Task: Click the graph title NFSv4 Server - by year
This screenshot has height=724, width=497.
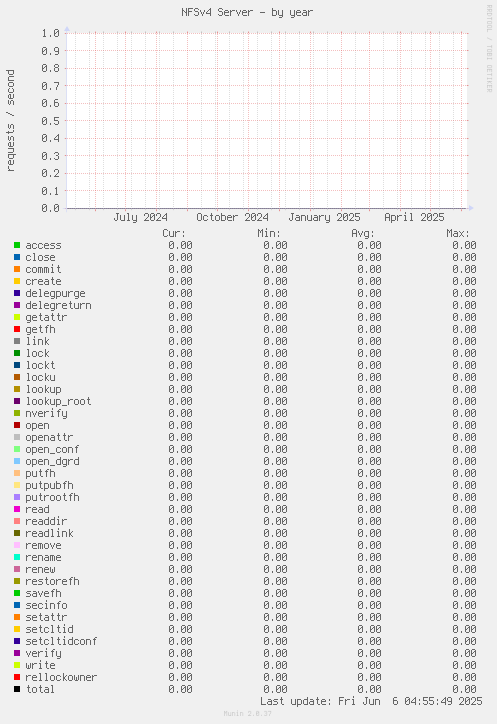Action: tap(247, 12)
